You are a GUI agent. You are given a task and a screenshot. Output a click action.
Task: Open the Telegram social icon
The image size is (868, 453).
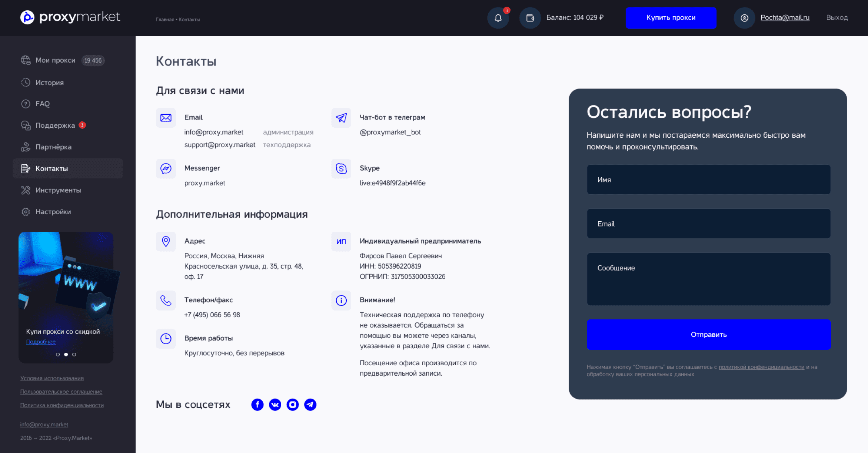[310, 405]
